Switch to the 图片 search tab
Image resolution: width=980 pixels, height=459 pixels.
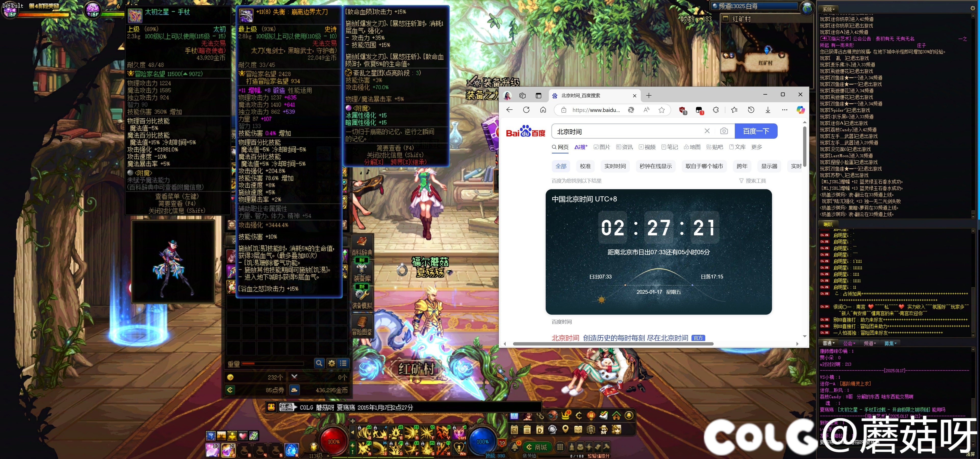tap(602, 147)
